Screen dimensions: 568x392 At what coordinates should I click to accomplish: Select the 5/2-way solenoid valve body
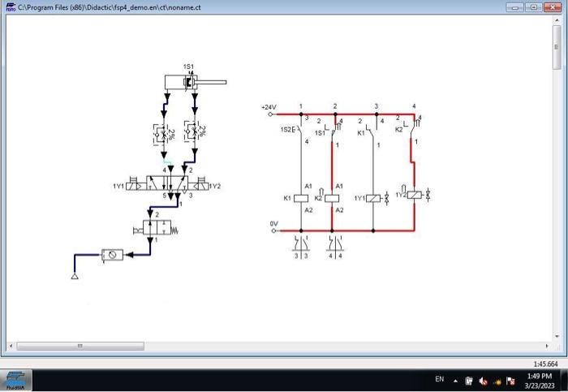click(167, 183)
